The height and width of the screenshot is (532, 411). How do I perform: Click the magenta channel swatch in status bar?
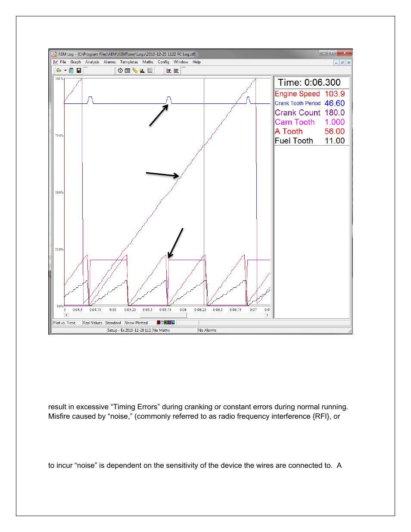pyautogui.click(x=169, y=323)
